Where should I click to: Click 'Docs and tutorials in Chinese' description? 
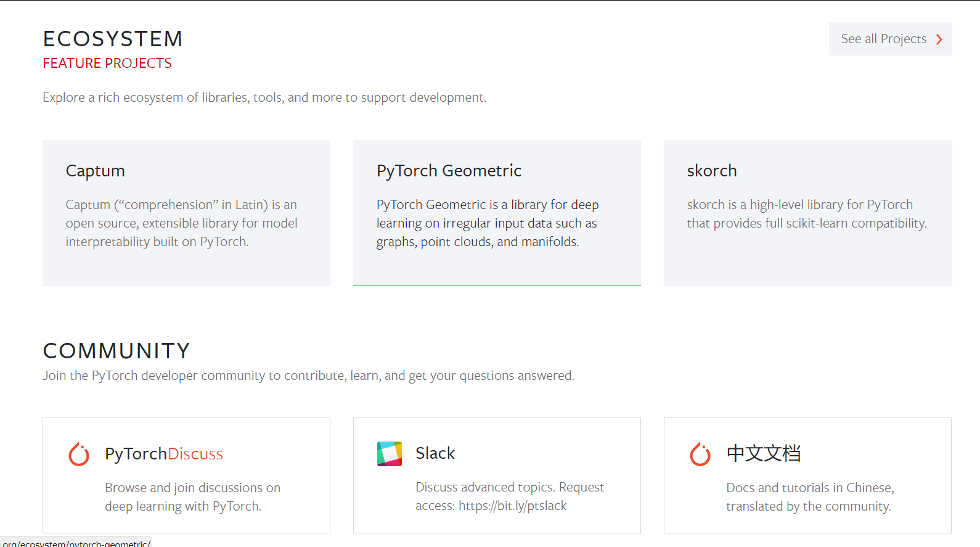(x=810, y=497)
